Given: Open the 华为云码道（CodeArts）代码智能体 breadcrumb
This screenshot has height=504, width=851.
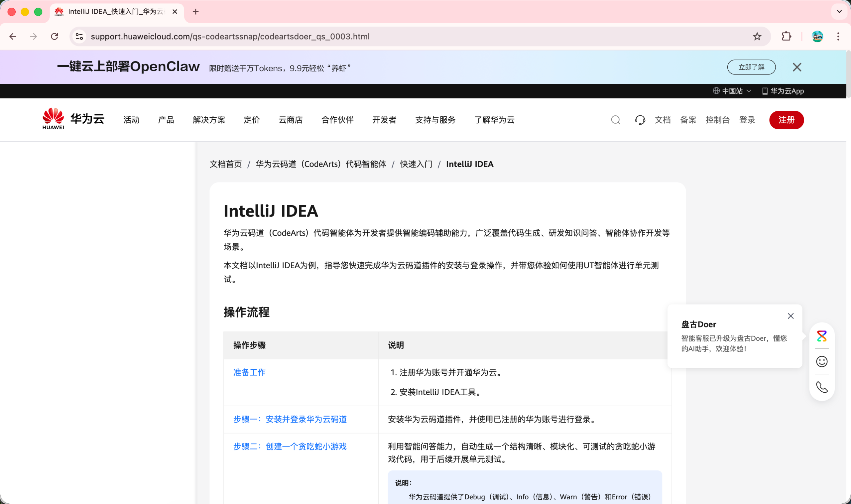Looking at the screenshot, I should tap(321, 164).
